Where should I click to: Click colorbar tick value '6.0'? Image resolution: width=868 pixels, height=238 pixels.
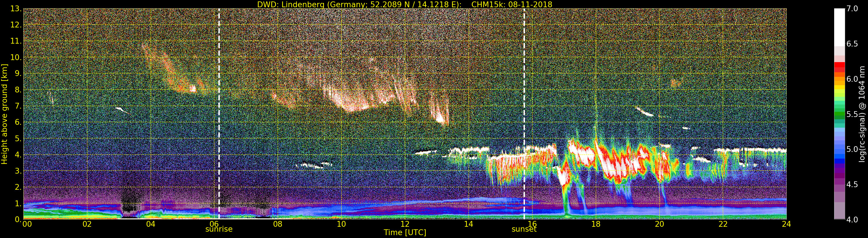(852, 79)
